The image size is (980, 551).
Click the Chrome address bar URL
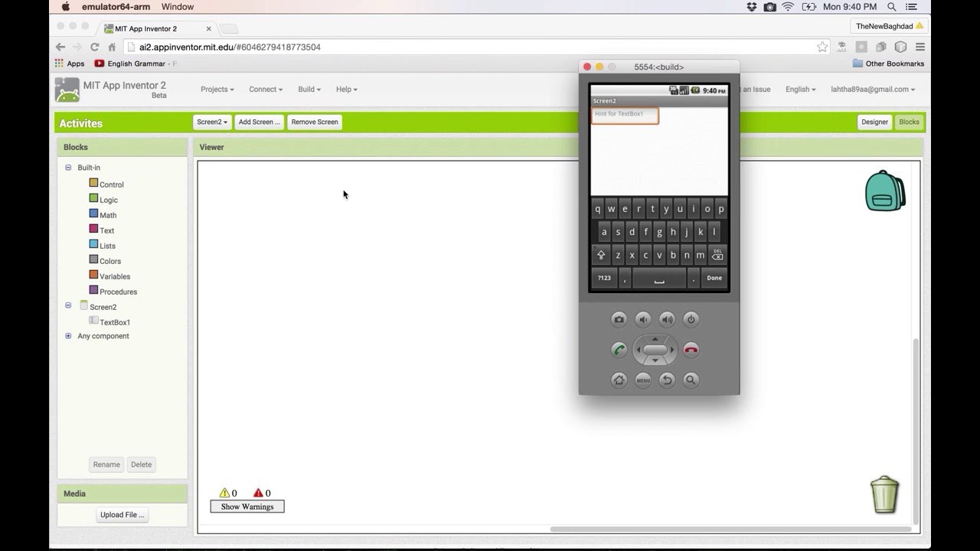(230, 47)
